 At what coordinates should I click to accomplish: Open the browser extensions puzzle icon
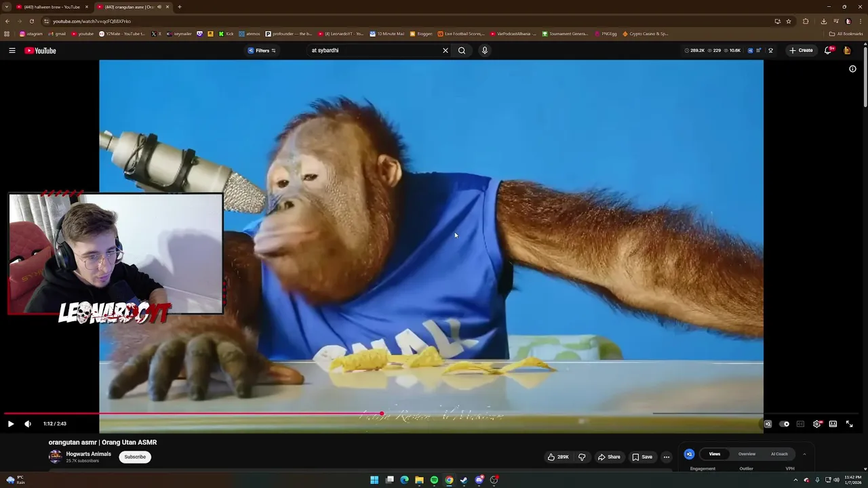[806, 21]
